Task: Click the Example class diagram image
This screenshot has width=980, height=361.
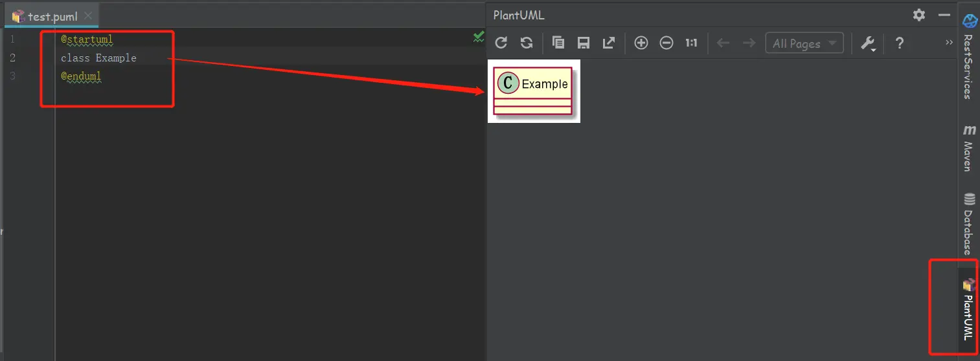Action: click(534, 91)
